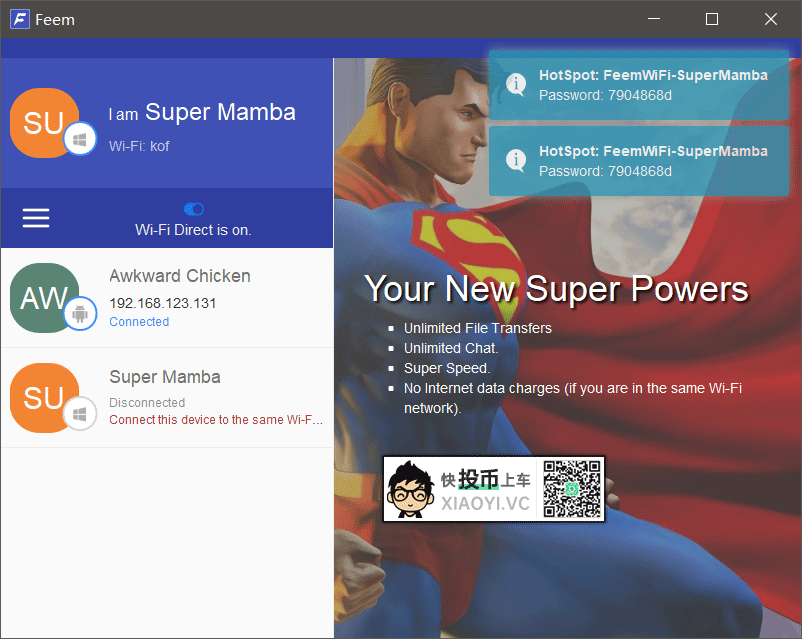Click the Disconnected status text
802x639 pixels.
pos(147,403)
